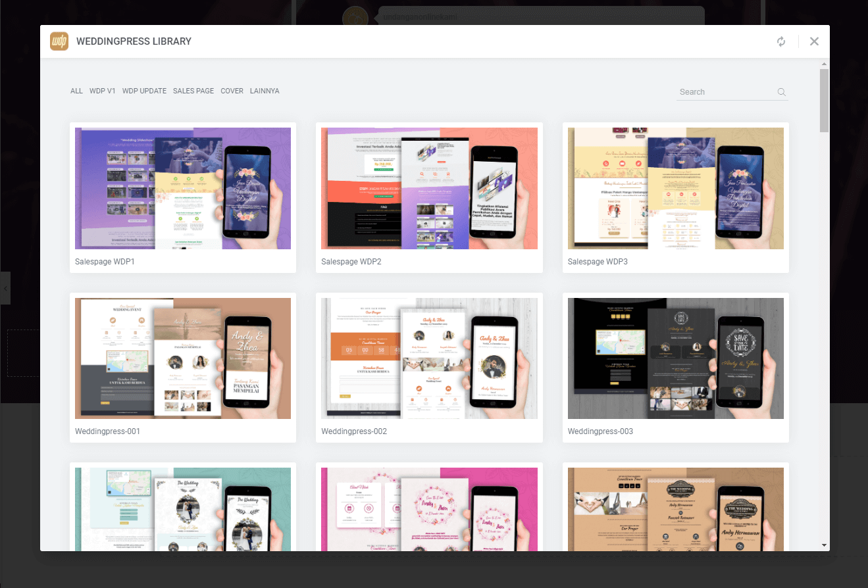
Task: Click the WDP logo icon
Action: (59, 41)
